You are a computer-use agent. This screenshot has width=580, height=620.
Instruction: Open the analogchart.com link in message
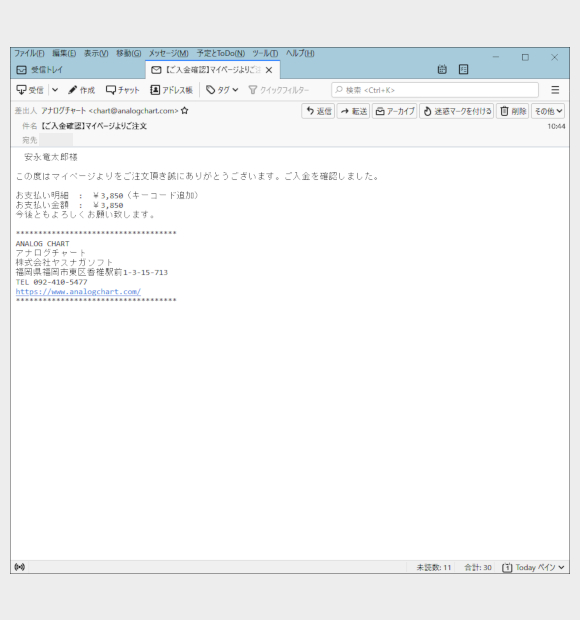point(78,291)
